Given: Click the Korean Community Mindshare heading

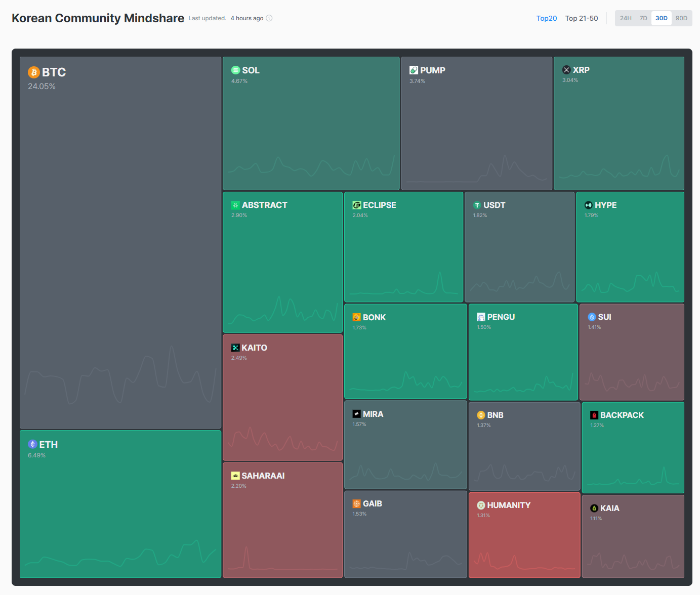Looking at the screenshot, I should [x=98, y=18].
